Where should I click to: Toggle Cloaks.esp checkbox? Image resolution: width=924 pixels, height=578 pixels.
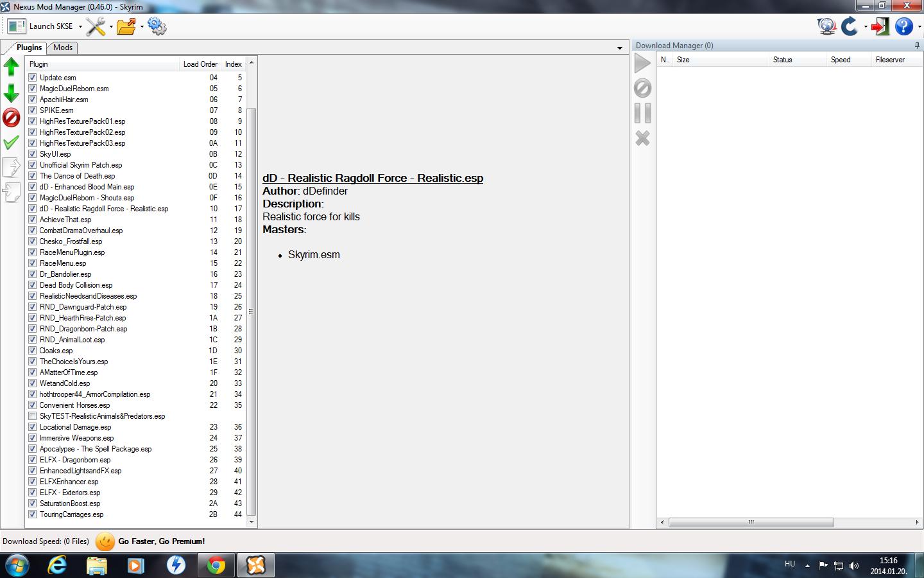pos(33,351)
